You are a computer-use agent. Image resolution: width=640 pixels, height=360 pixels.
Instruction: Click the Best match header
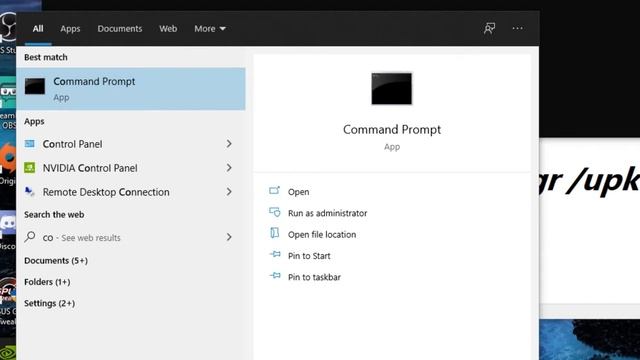pos(46,57)
